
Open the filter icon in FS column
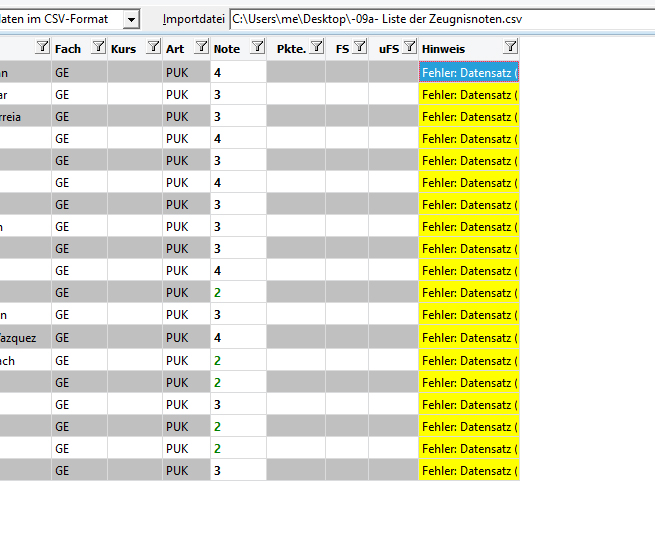(360, 46)
